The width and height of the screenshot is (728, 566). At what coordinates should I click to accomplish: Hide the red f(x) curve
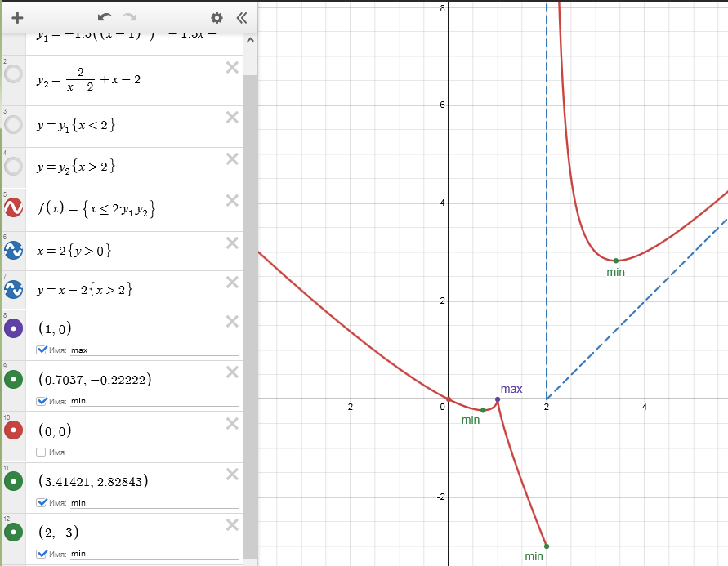pyautogui.click(x=14, y=209)
